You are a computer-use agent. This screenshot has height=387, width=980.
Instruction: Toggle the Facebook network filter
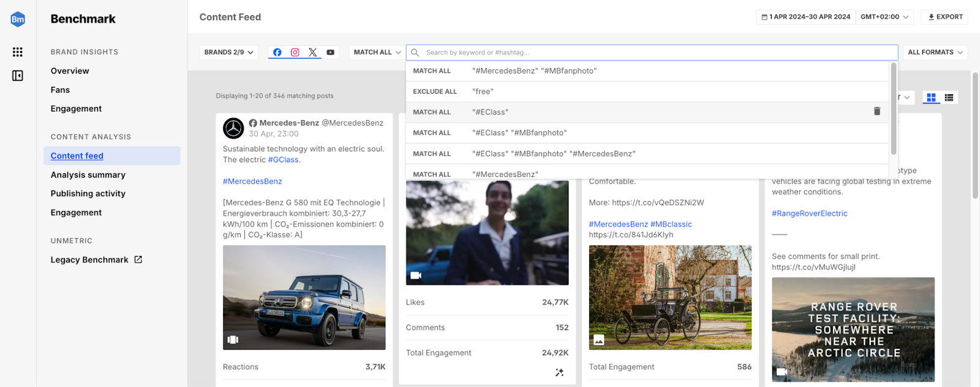coord(277,53)
